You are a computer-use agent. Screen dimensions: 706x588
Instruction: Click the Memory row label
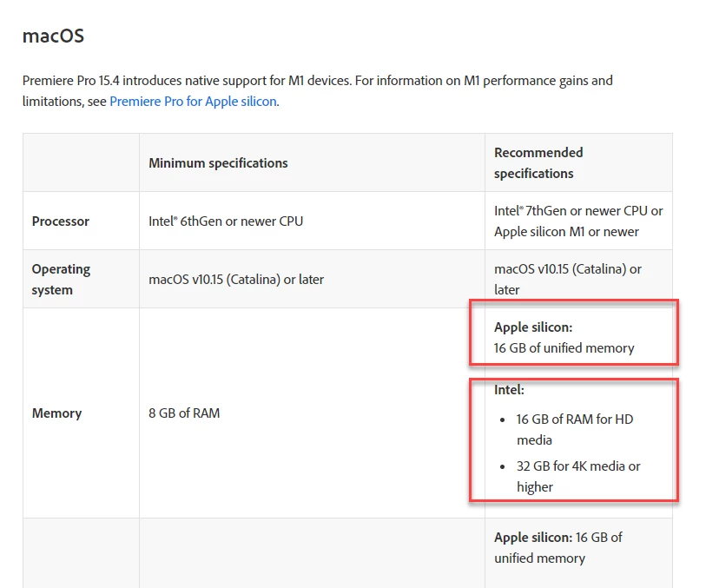56,413
